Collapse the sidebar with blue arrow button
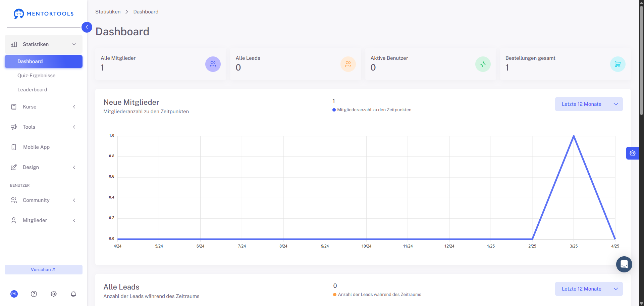The width and height of the screenshot is (644, 306). [x=87, y=27]
